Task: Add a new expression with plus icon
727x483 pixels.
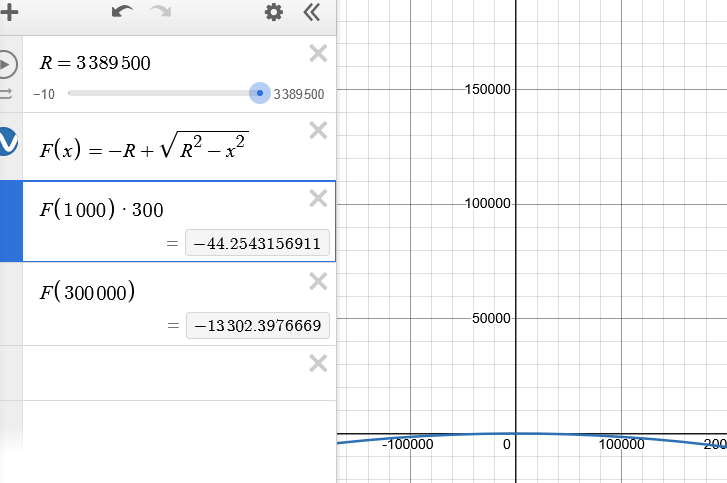Action: click(9, 13)
